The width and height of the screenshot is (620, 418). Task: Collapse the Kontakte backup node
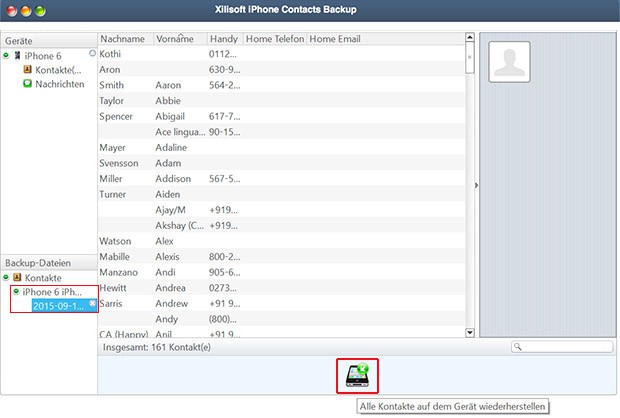[x=6, y=277]
